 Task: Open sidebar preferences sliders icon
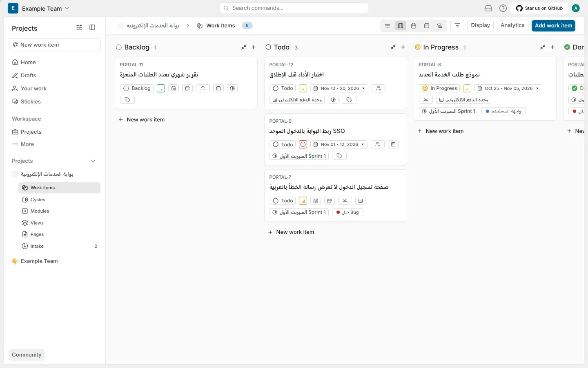79,28
